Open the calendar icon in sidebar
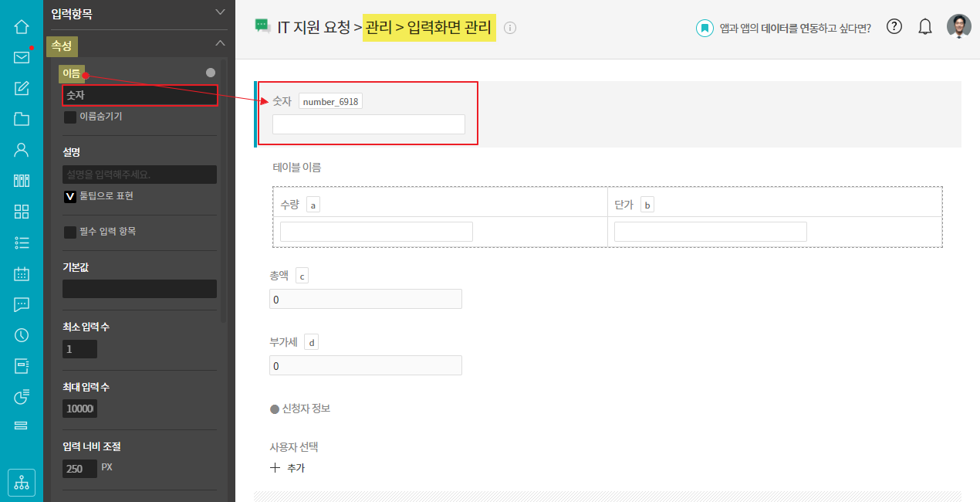Screen dimensions: 980x502 [x=22, y=273]
